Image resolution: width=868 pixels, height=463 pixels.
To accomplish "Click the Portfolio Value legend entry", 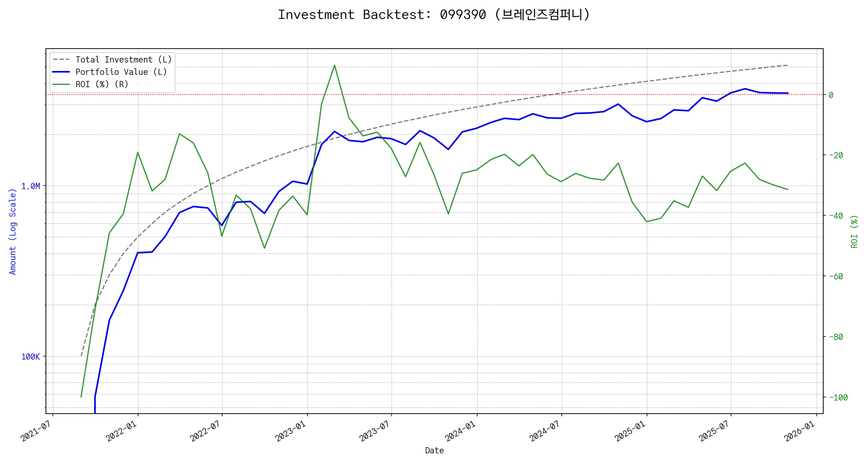I will pos(121,72).
